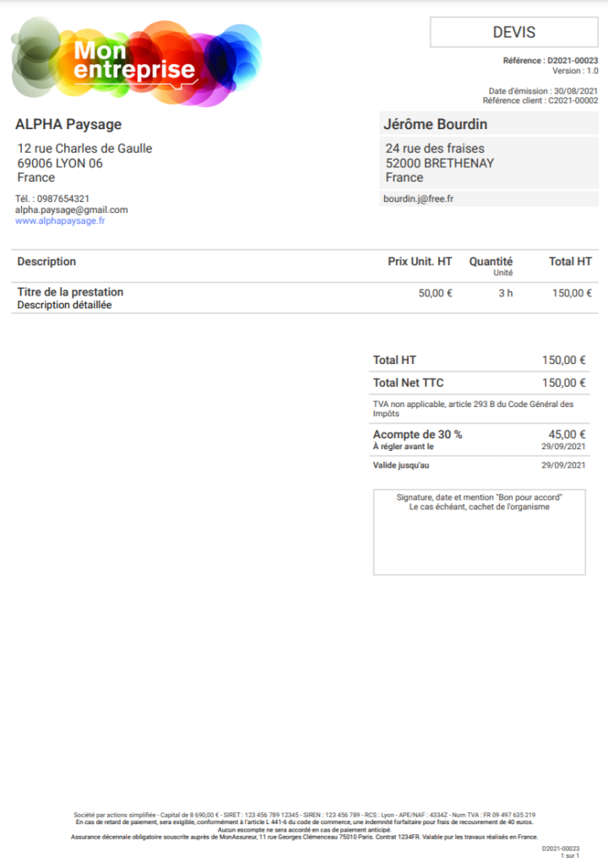This screenshot has width=608, height=868.
Task: Click the DEVIS title box
Action: [513, 33]
